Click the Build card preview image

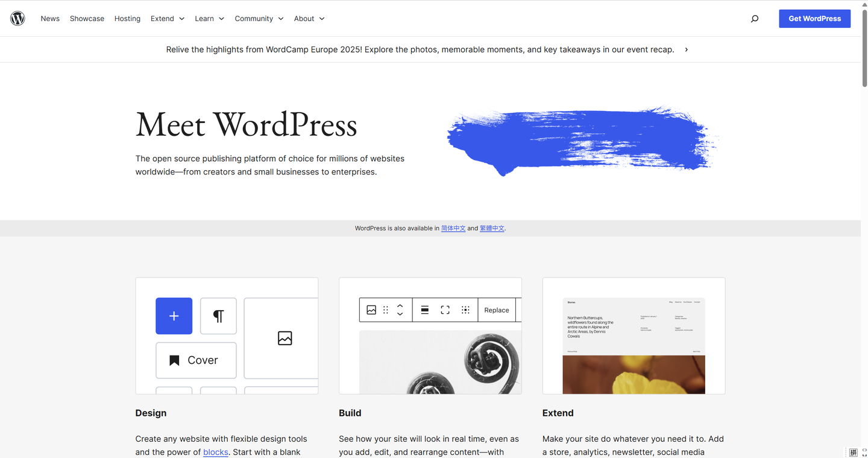pos(430,336)
